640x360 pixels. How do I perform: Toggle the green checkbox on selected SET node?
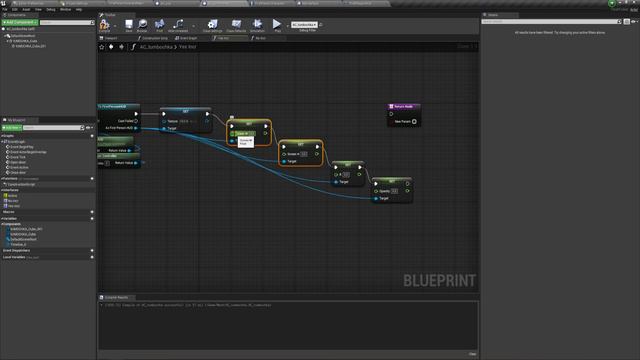click(x=232, y=133)
